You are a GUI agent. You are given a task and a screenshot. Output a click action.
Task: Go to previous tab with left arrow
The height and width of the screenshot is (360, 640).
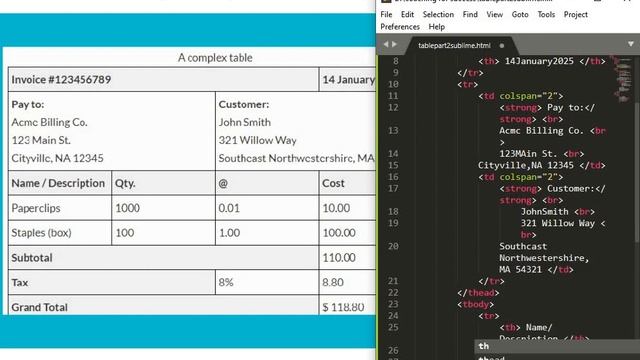click(386, 44)
